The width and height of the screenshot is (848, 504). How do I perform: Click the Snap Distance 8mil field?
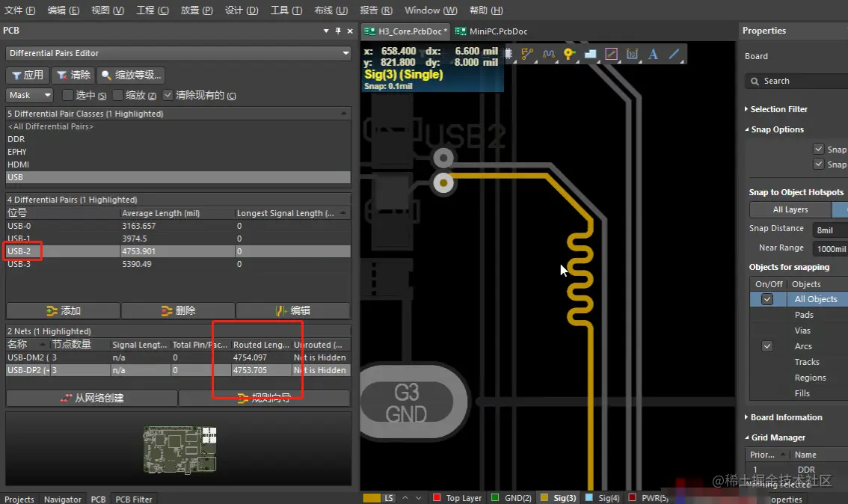click(x=830, y=230)
